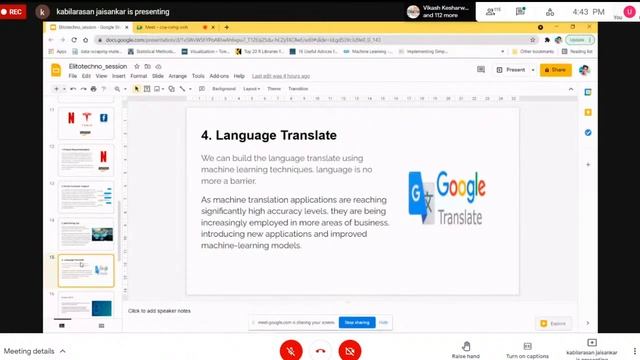640x360 pixels.
Task: Open the Meet chat panel
Action: pyautogui.click(x=520, y=11)
